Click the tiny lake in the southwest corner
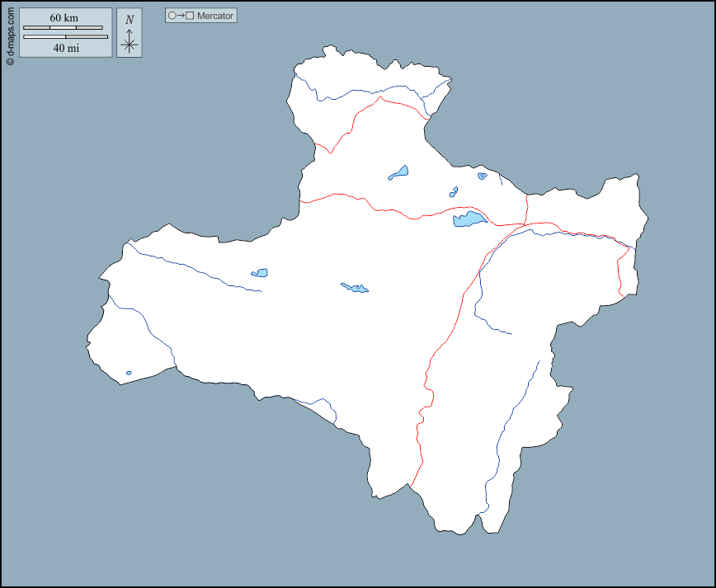Viewport: 716px width, 588px height. pyautogui.click(x=129, y=373)
